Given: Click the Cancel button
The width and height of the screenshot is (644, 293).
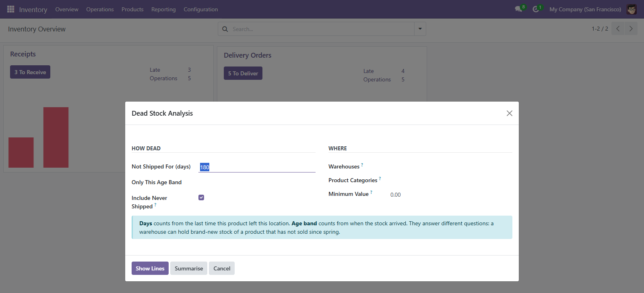Looking at the screenshot, I should pos(222,268).
